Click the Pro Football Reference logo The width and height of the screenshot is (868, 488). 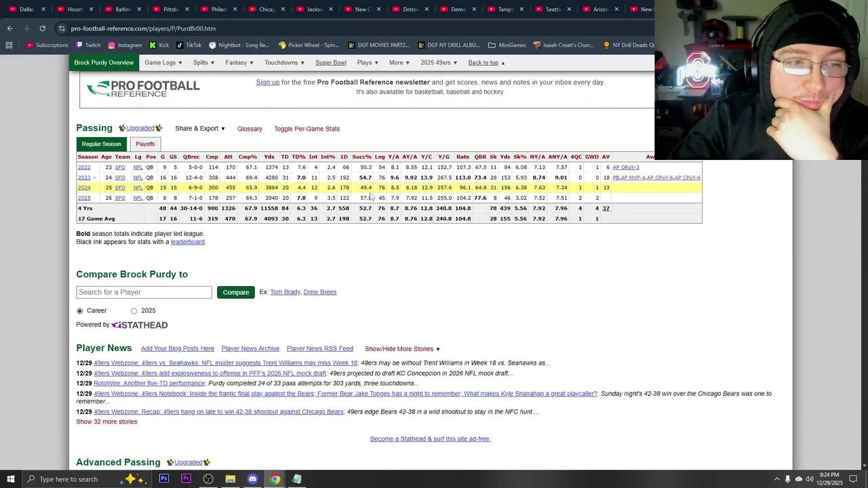coord(143,89)
